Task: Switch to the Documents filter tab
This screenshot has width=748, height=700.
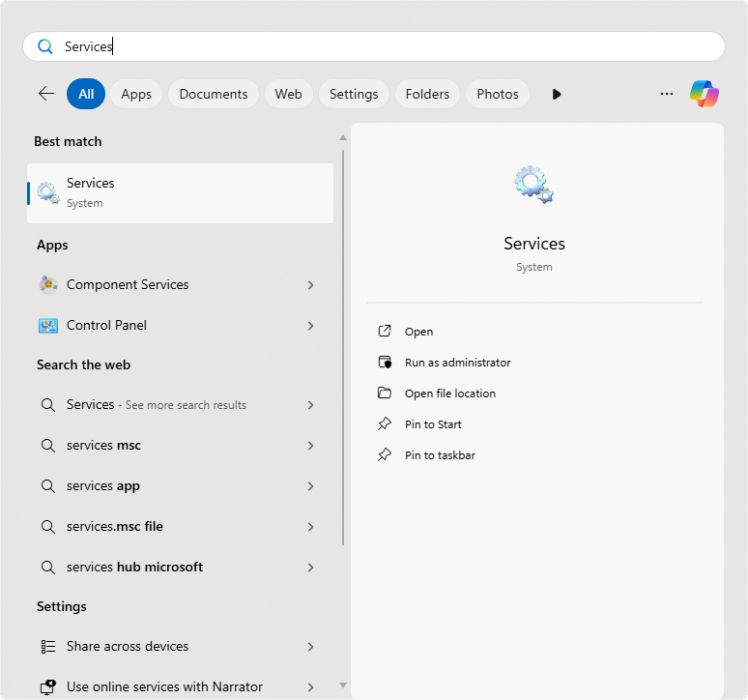Action: click(x=214, y=94)
